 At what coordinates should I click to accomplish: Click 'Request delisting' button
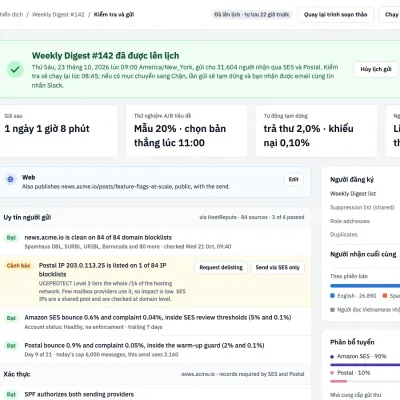(221, 267)
